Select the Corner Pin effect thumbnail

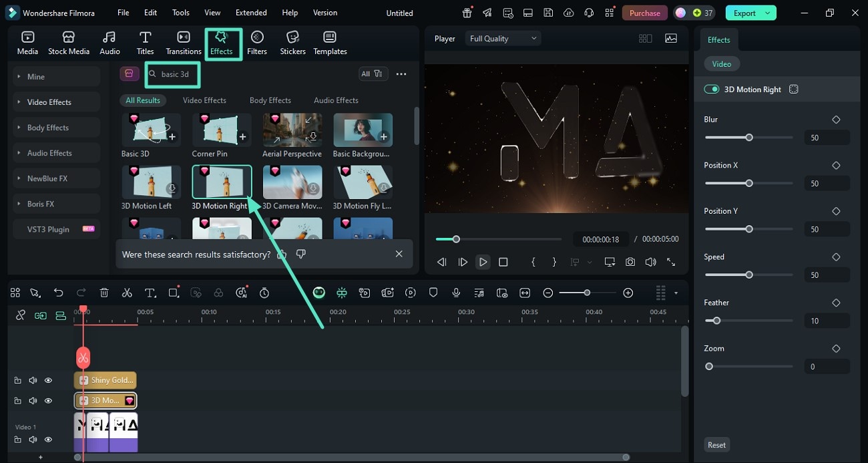(x=222, y=130)
